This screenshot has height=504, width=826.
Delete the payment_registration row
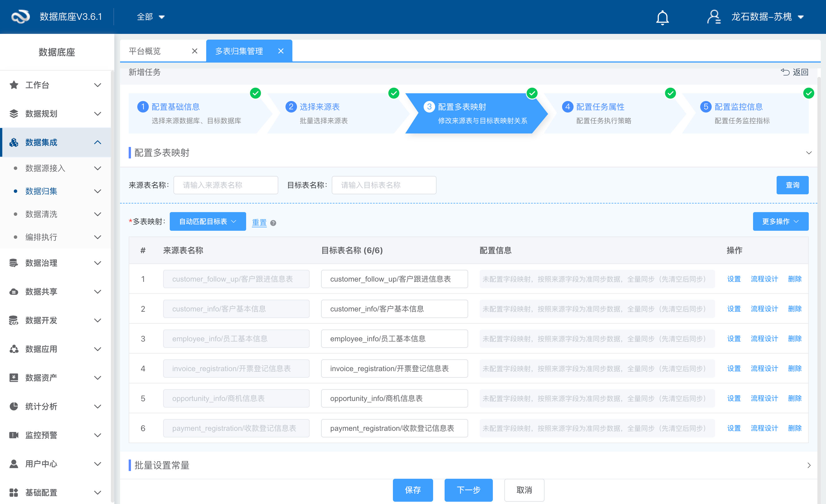pos(794,428)
